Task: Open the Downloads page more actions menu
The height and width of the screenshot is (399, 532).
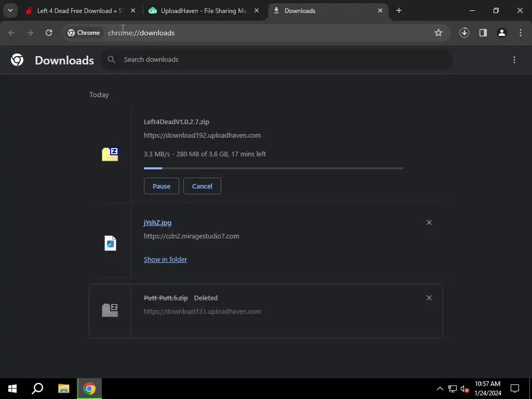Action: pyautogui.click(x=514, y=60)
